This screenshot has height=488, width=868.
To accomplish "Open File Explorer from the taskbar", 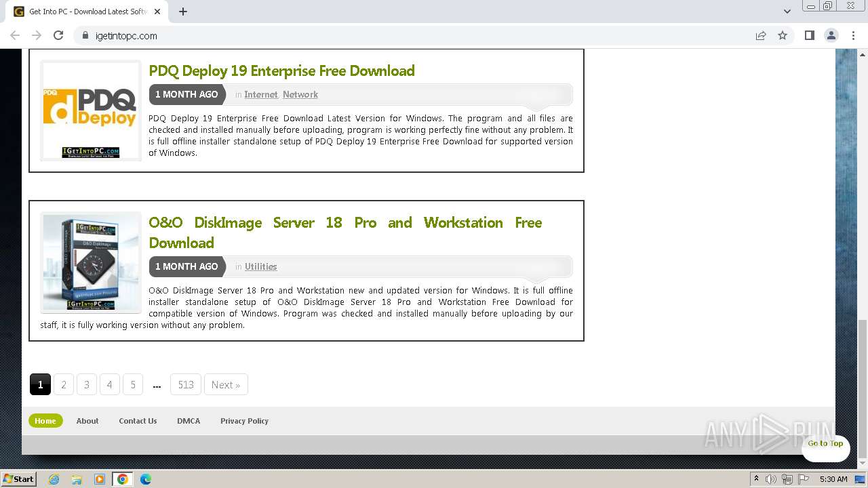I will (x=77, y=479).
